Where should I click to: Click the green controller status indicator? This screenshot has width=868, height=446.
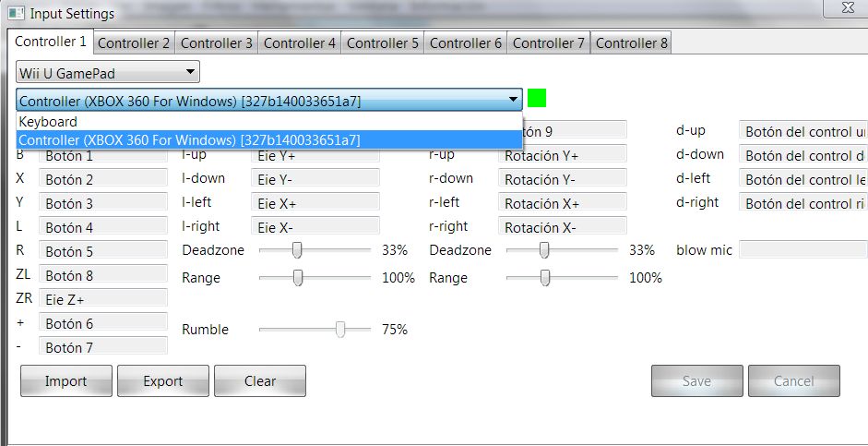(x=537, y=98)
